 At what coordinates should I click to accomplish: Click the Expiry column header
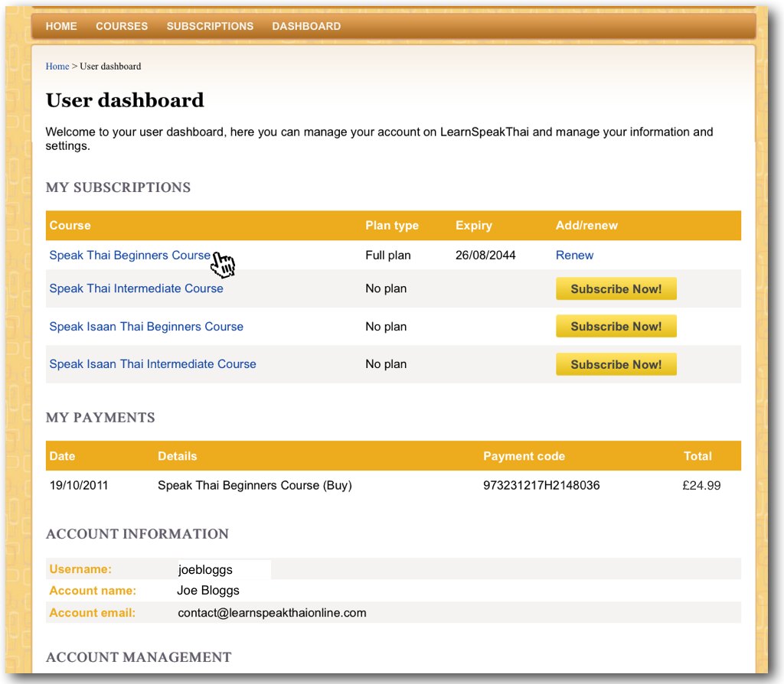point(473,226)
